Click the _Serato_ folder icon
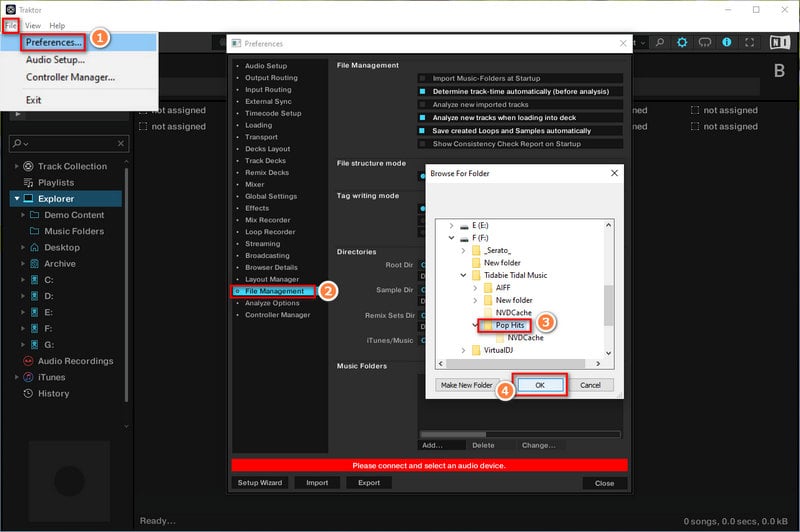The width and height of the screenshot is (800, 532). pos(476,250)
